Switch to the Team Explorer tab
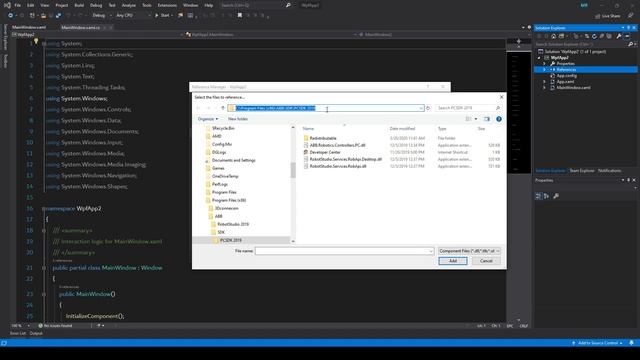 pos(582,171)
